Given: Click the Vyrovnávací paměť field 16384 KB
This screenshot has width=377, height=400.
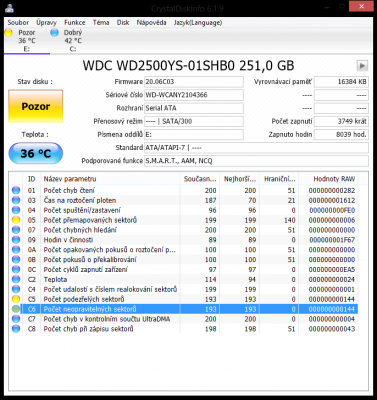Looking at the screenshot, I should pos(341,82).
